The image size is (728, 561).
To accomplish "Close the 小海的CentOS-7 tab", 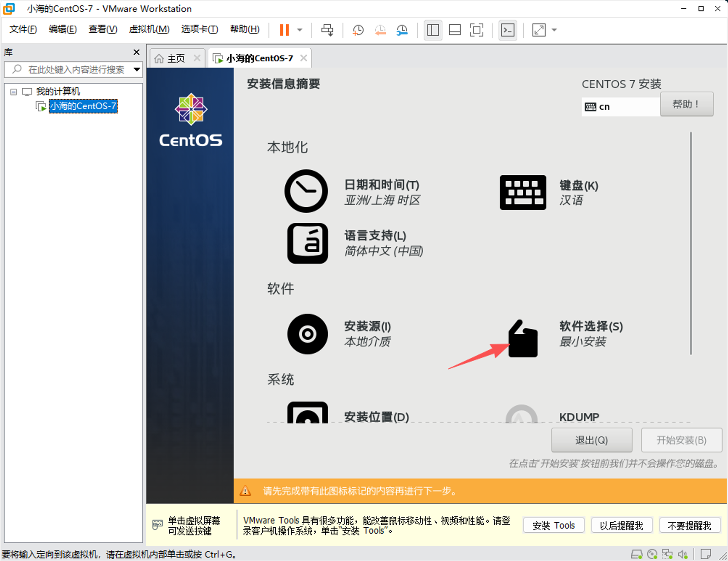I will 303,58.
